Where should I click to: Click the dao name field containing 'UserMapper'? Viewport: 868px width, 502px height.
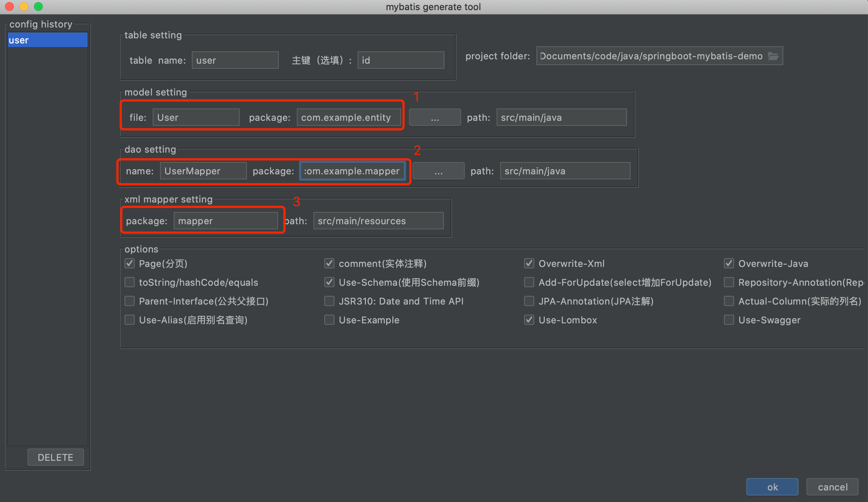(x=203, y=170)
